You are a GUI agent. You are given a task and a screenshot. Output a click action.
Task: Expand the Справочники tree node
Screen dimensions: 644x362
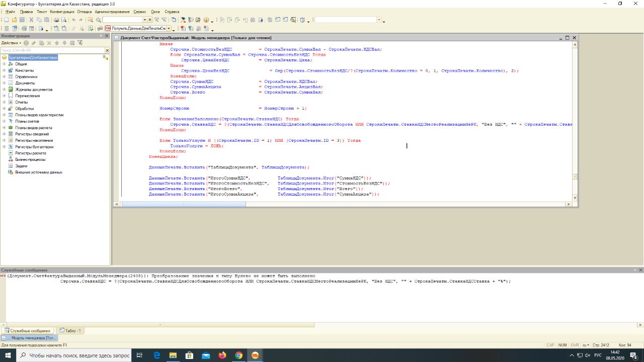pos(4,77)
